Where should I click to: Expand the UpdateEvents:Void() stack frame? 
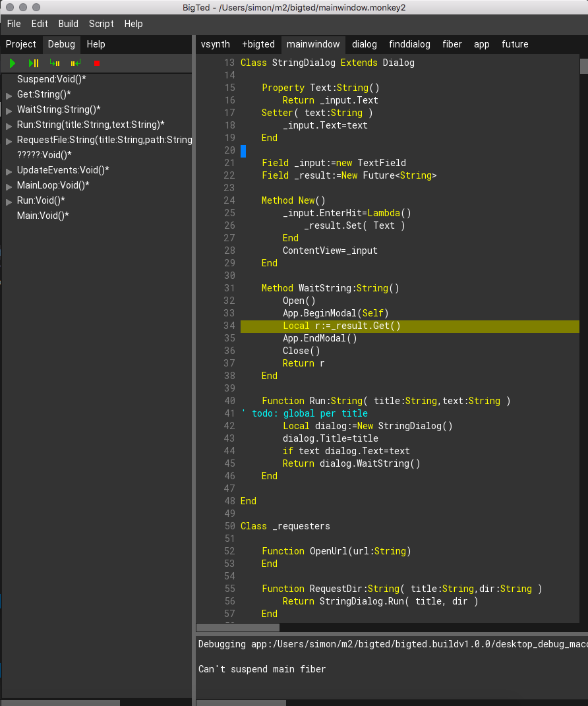coord(9,171)
